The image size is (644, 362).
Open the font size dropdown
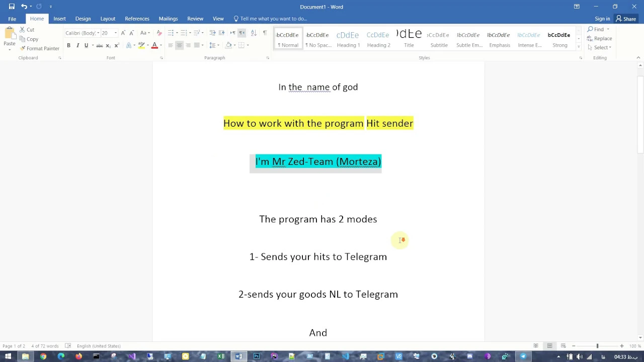(x=115, y=33)
